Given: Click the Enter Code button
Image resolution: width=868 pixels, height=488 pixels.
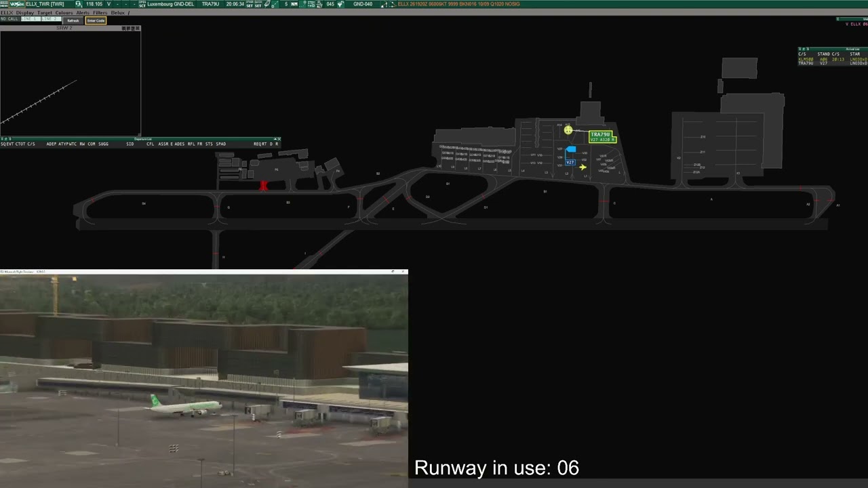Looking at the screenshot, I should 96,20.
